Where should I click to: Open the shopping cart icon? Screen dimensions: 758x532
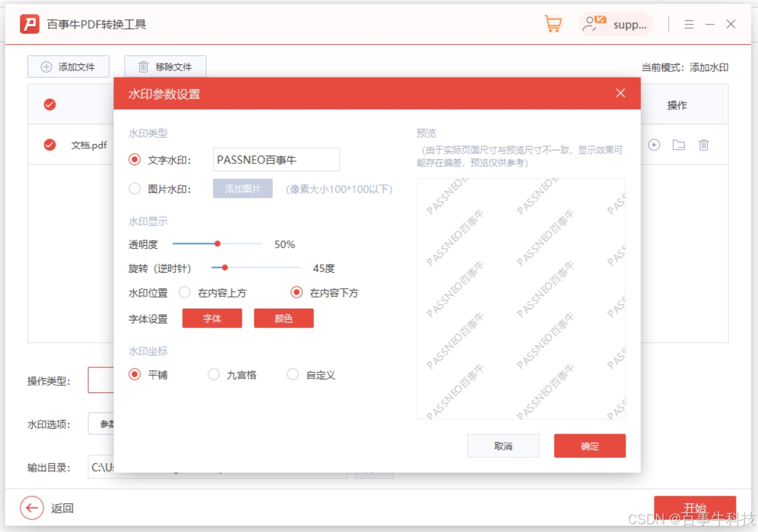point(553,24)
